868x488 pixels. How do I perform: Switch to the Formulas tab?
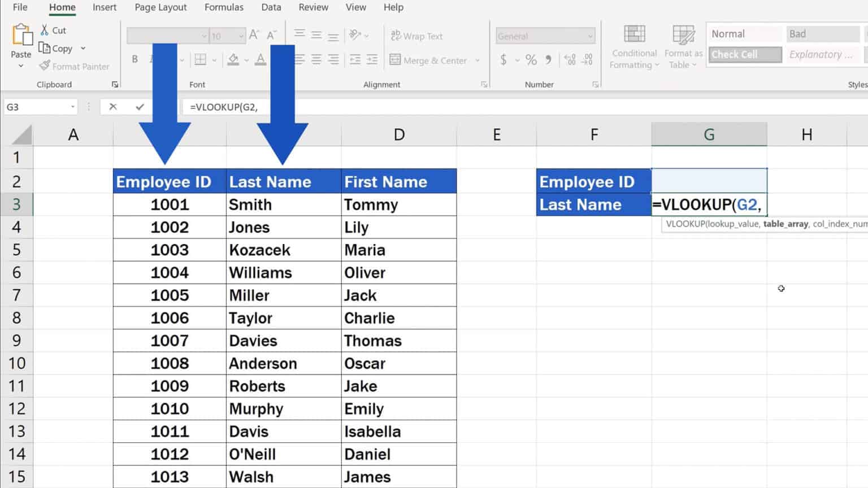[224, 7]
